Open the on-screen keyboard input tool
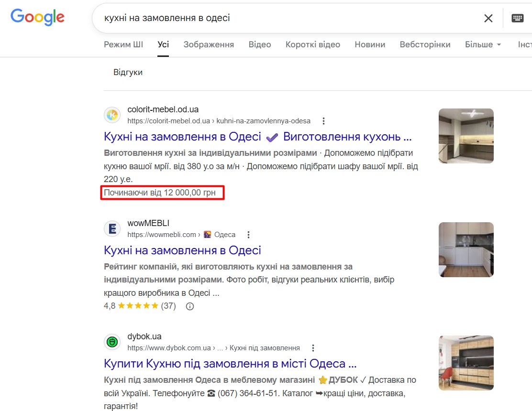532x411 pixels. tap(518, 18)
